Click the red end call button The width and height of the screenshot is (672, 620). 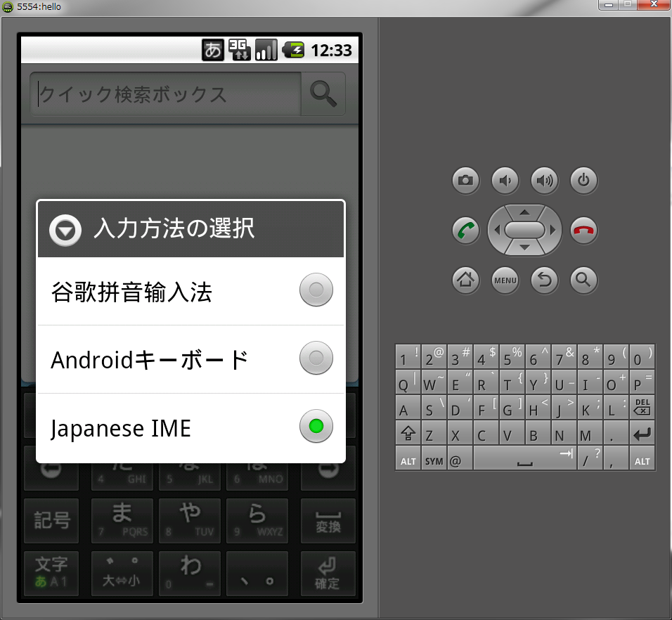pos(583,230)
